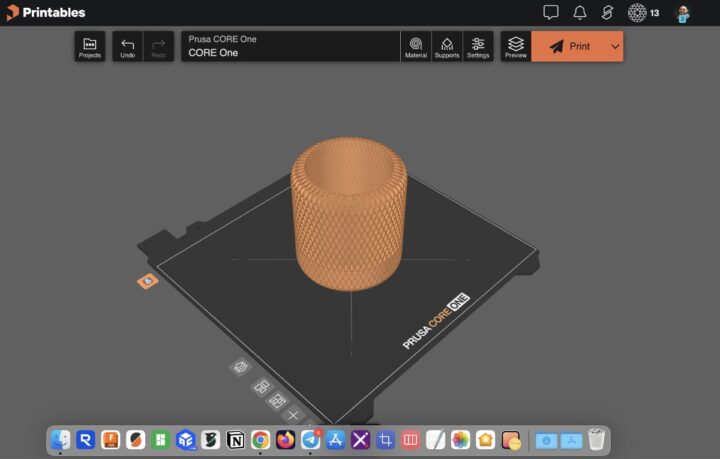
Task: Open the print Settings sliders panel
Action: click(478, 47)
